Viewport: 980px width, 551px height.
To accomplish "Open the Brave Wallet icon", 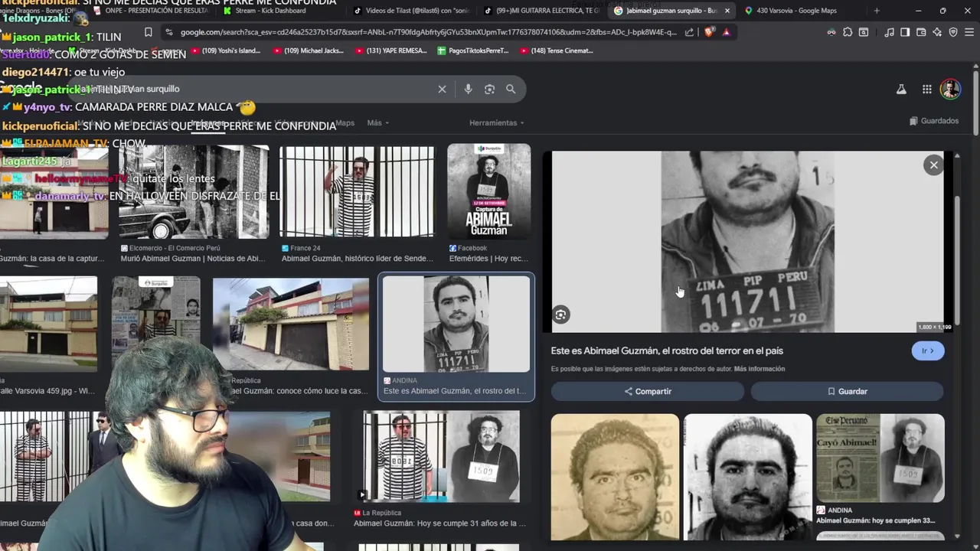I will coord(921,32).
